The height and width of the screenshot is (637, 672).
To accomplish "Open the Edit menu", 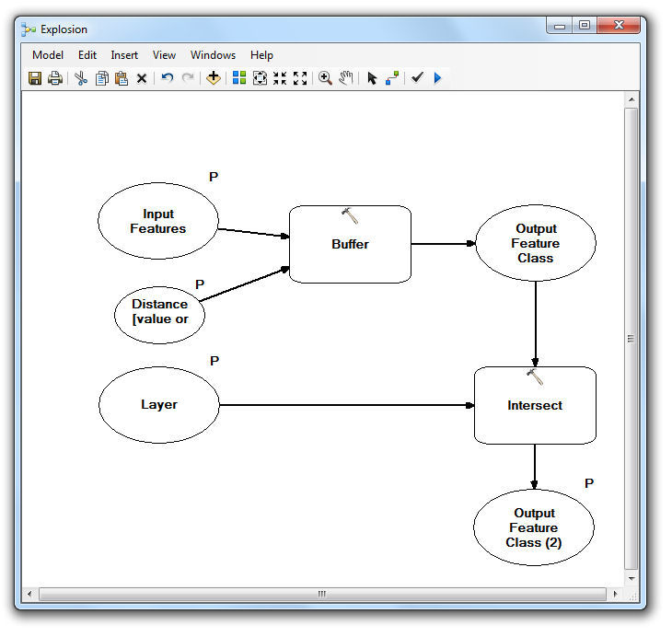I will [87, 55].
